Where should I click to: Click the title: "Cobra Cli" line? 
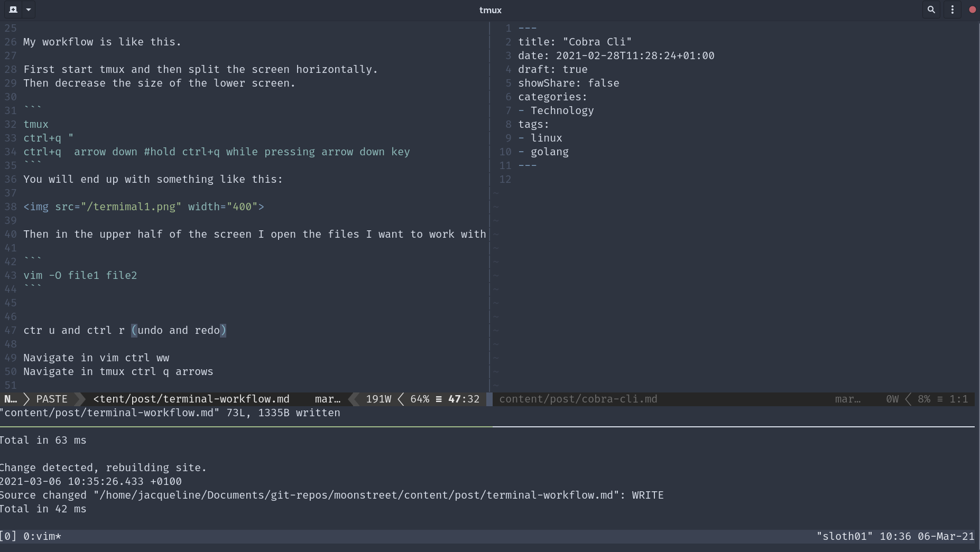click(575, 42)
